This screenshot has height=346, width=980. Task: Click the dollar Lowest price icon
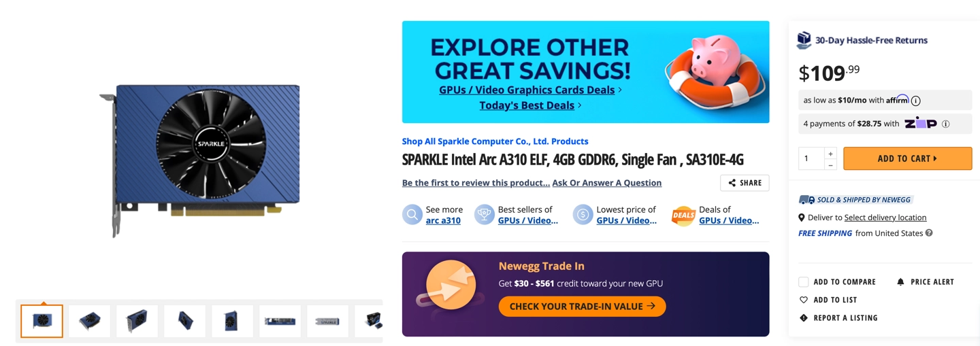[x=583, y=215]
